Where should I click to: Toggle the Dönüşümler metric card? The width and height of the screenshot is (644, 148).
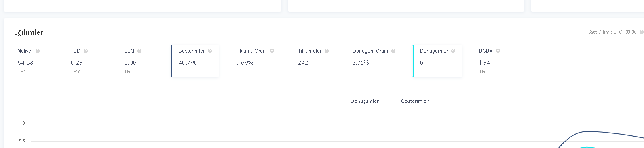coord(437,61)
